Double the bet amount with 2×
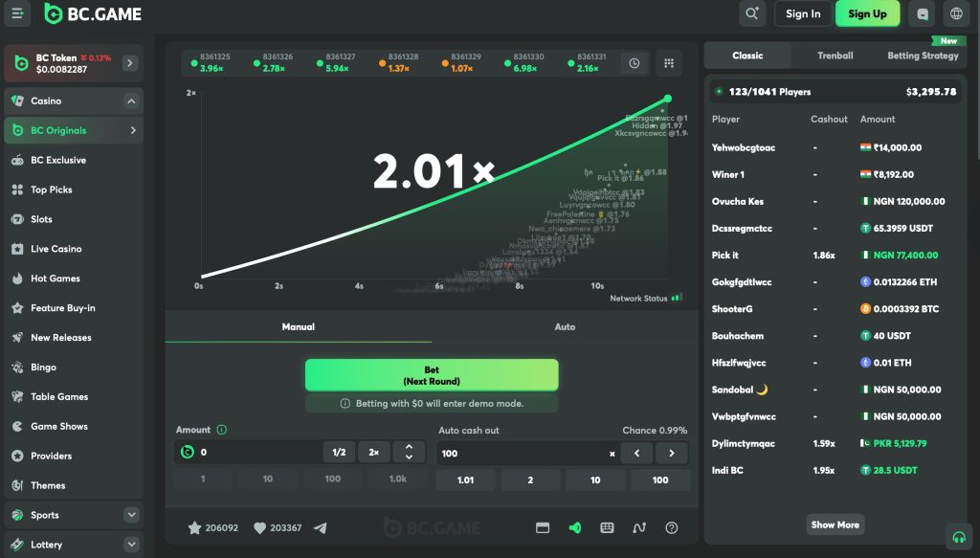This screenshot has width=980, height=558. pyautogui.click(x=374, y=452)
